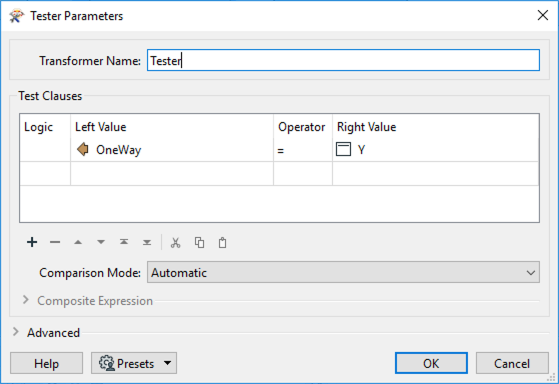Select the OneWay left value cell
Image resolution: width=559 pixels, height=384 pixels.
coord(172,150)
